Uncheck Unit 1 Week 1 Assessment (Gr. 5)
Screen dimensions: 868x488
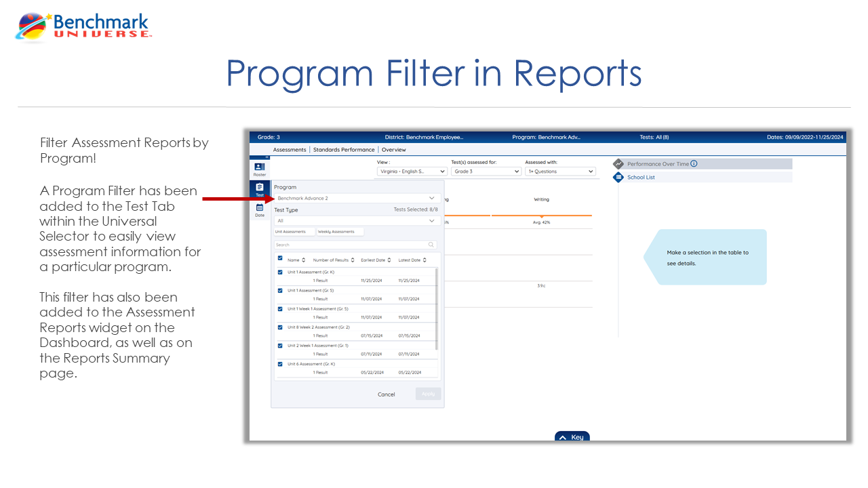click(280, 309)
